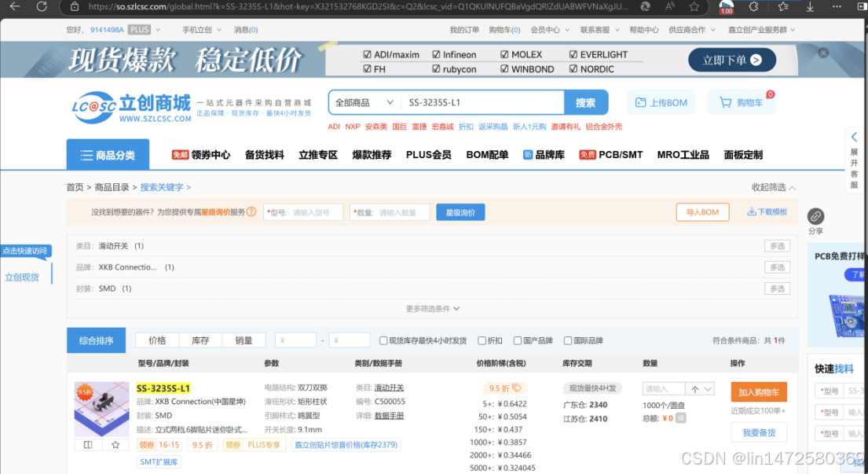Click the product compare icon under thumbnail
868x474 pixels.
point(88,445)
